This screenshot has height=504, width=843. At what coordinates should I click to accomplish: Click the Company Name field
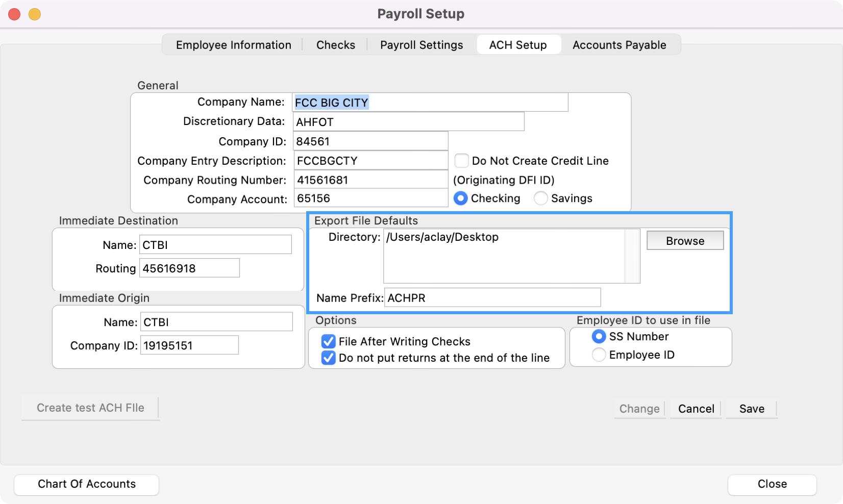click(x=430, y=103)
